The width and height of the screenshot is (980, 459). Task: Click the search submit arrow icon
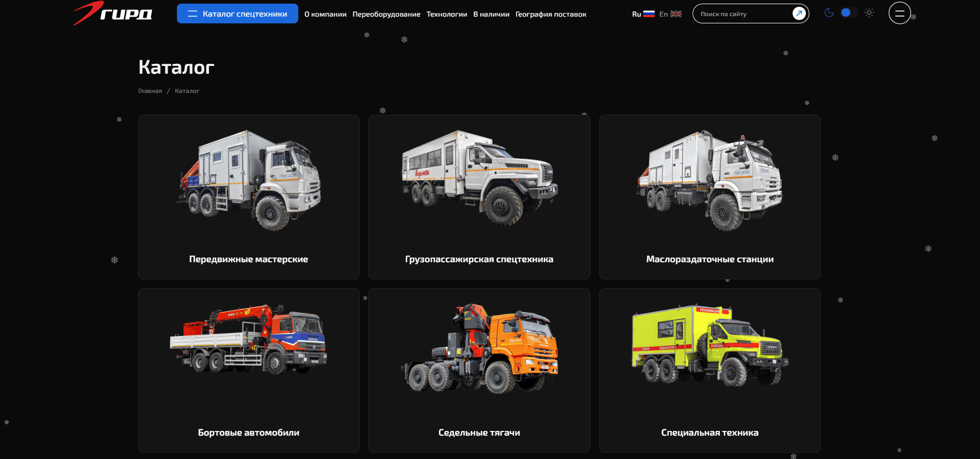coord(799,14)
